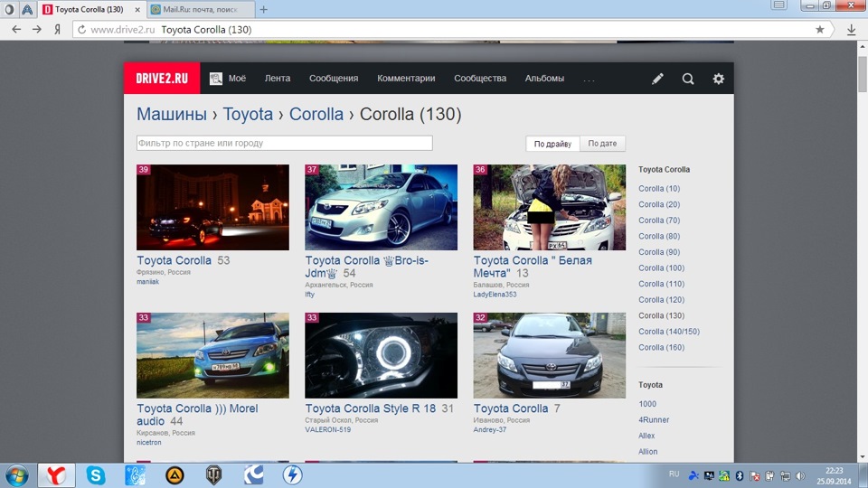Sort by По дате
Image resolution: width=868 pixels, height=488 pixels.
click(x=602, y=144)
